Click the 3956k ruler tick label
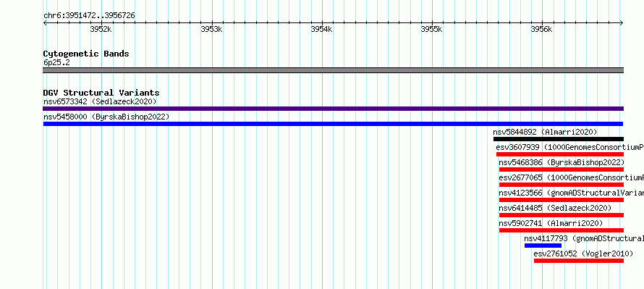Image resolution: width=644 pixels, height=289 pixels. tap(541, 29)
